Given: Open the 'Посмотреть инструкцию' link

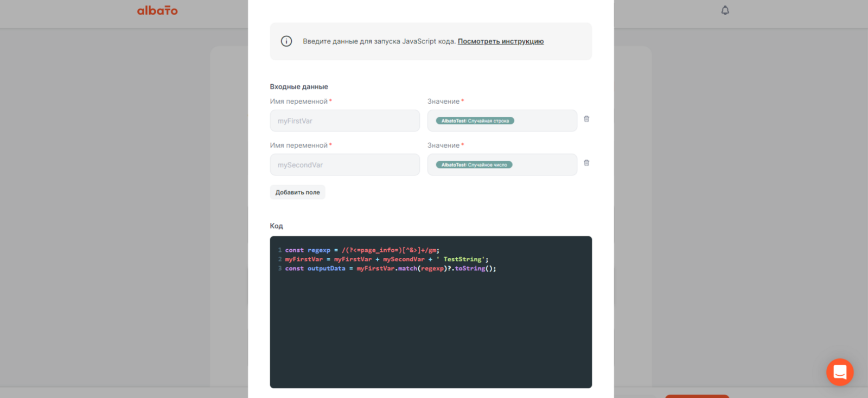Looking at the screenshot, I should 500,41.
